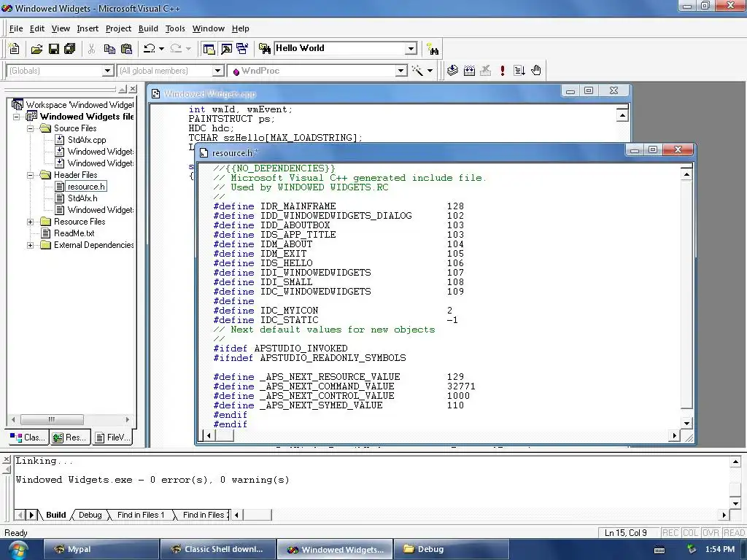
Task: Switch to Classic Shell taskbar button
Action: [x=218, y=549]
